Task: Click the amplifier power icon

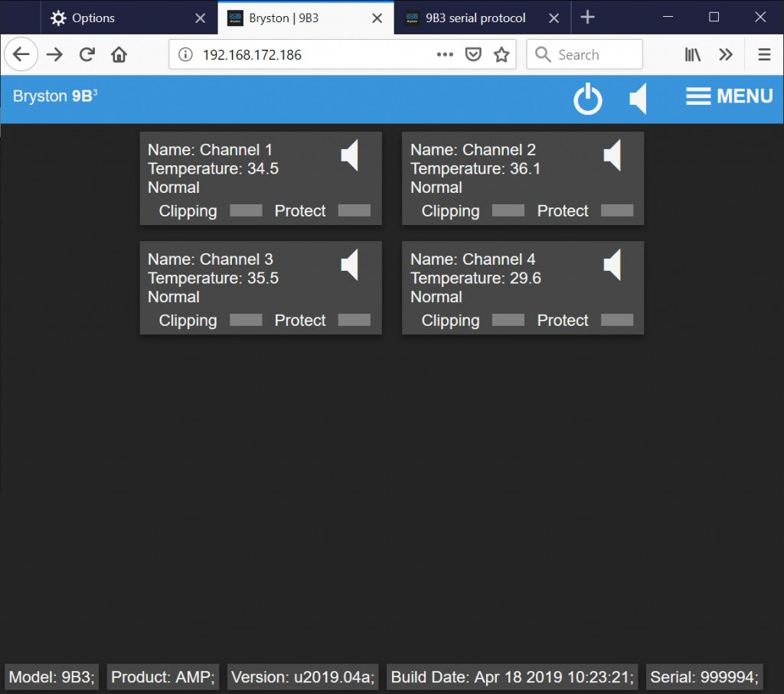Action: pyautogui.click(x=588, y=99)
